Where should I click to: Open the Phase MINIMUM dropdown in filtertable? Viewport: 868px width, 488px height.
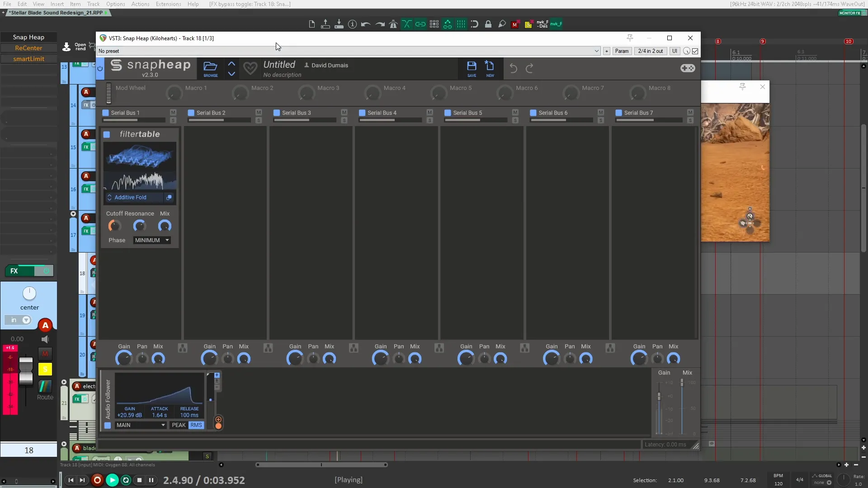pos(151,240)
